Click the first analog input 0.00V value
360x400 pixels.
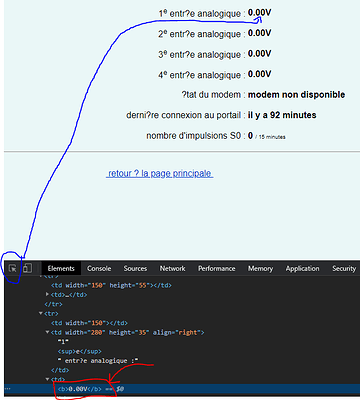[259, 13]
